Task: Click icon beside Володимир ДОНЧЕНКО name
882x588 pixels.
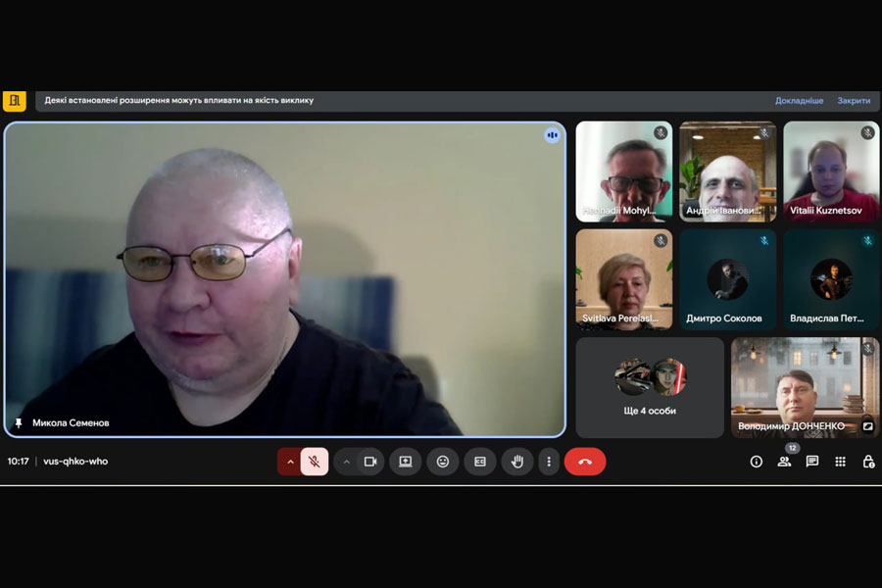Action: click(868, 426)
